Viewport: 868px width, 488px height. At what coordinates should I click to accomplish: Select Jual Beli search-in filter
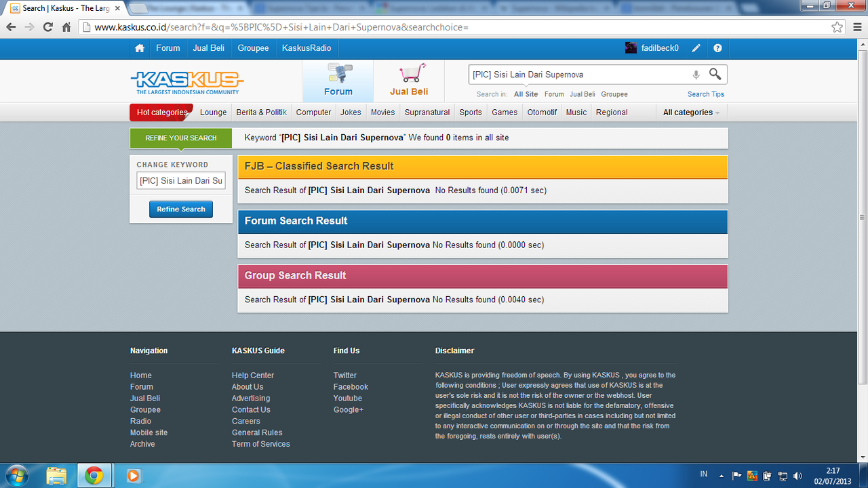point(583,94)
